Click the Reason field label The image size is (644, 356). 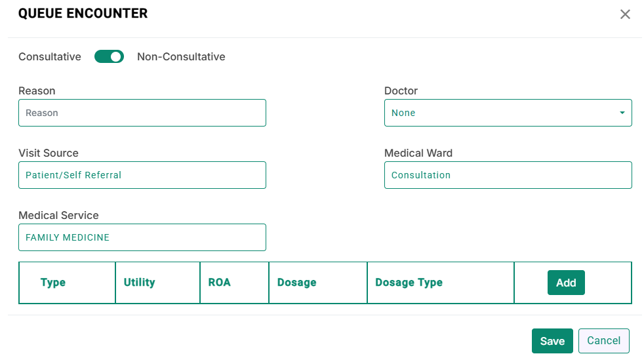point(37,90)
